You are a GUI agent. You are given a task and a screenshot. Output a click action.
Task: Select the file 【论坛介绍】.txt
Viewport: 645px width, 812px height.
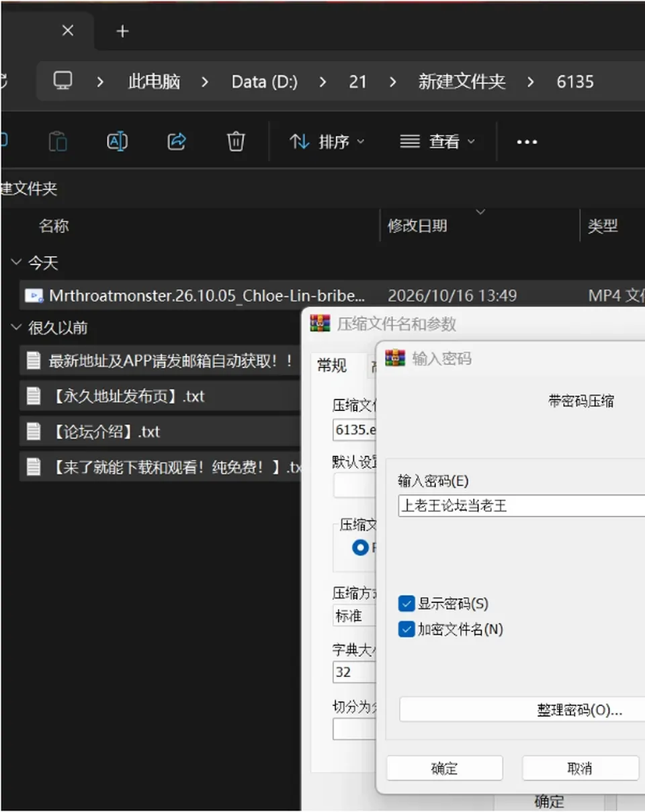(159, 431)
